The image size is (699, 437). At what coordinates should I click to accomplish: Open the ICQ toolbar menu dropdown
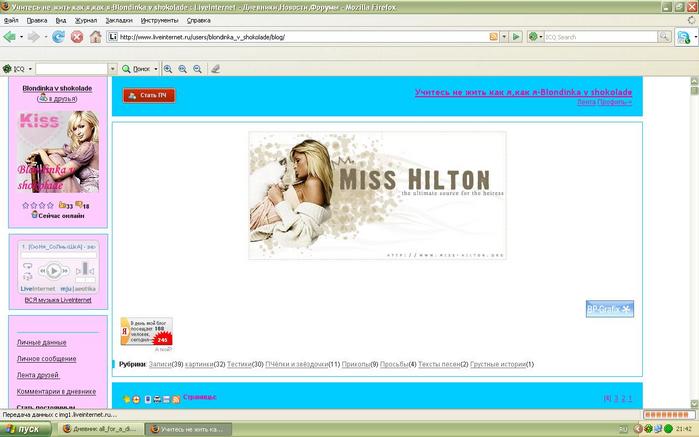click(30, 69)
